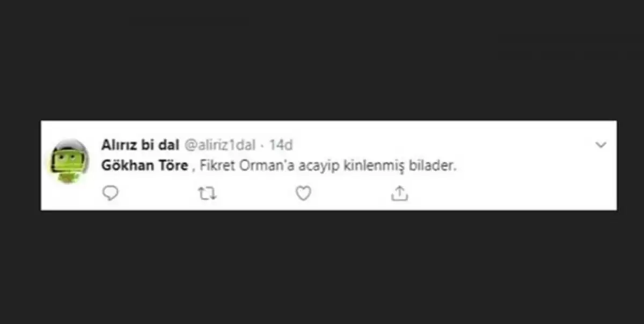This screenshot has height=324, width=644.
Task: Open the tweet options chevron menu
Action: coord(601,145)
